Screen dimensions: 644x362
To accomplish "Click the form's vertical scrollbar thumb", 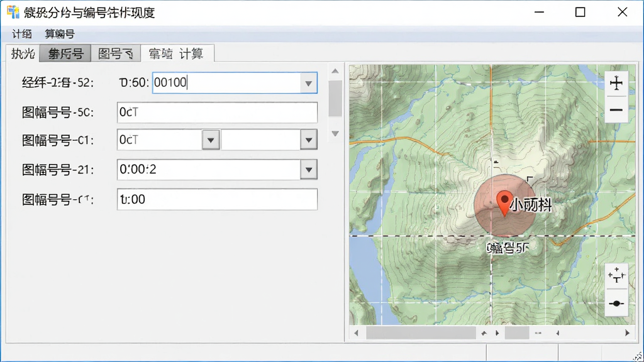I will point(335,99).
